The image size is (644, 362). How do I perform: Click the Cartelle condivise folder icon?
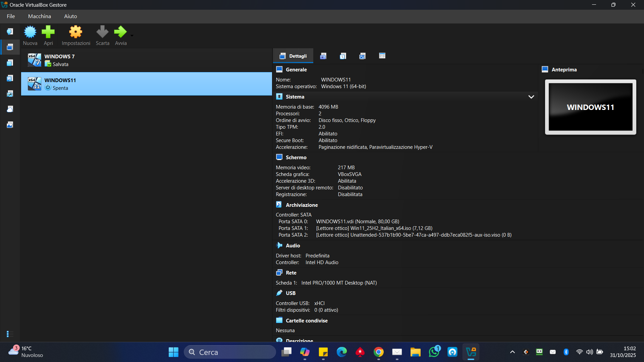point(279,320)
